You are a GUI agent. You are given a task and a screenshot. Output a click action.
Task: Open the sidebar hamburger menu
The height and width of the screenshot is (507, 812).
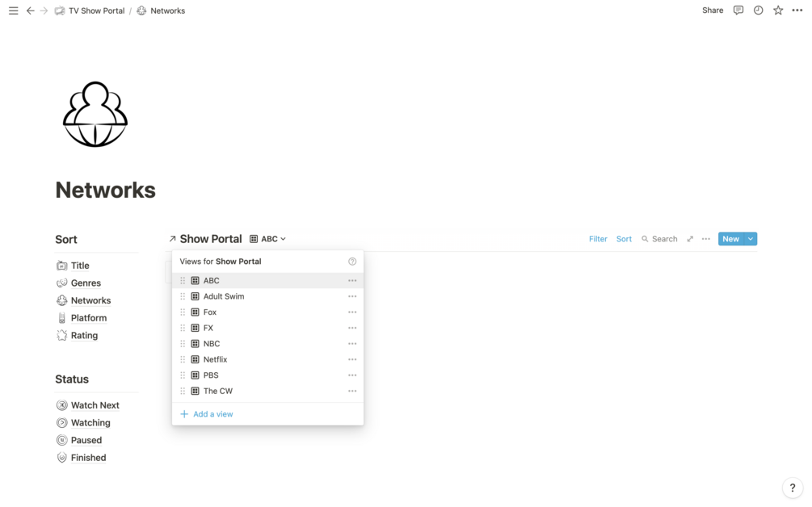(14, 10)
